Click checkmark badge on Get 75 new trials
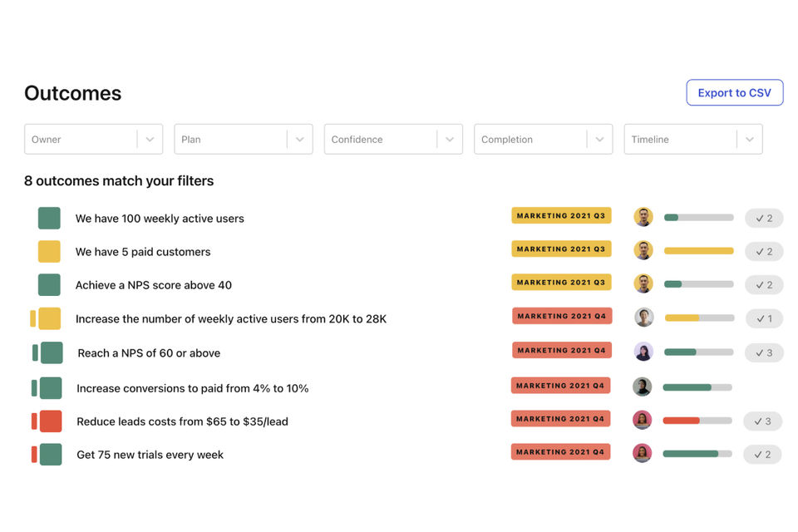This screenshot has width=798, height=532. 763,455
